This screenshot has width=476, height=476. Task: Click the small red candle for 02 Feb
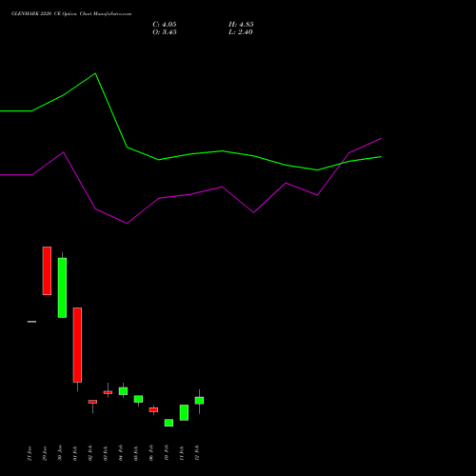(92, 402)
